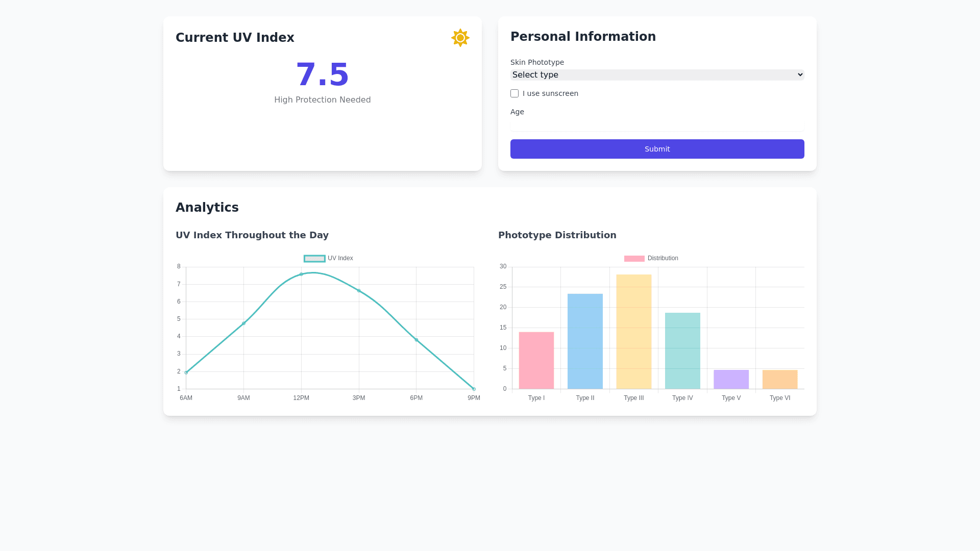
Task: Click the I use sunscreen label text
Action: pyautogui.click(x=550, y=93)
